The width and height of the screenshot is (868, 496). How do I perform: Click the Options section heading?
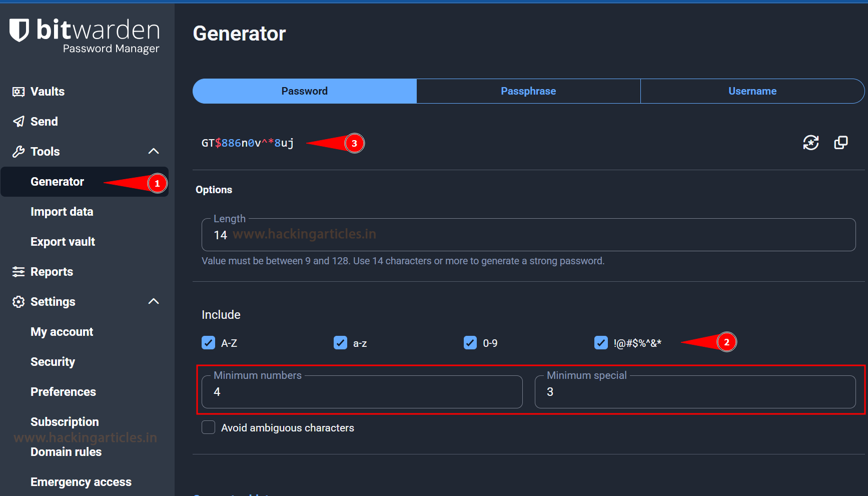(x=214, y=190)
